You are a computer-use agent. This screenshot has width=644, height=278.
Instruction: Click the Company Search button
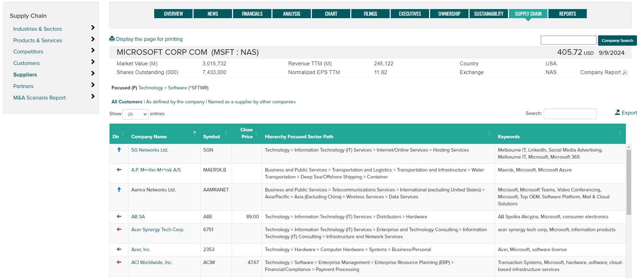617,41
